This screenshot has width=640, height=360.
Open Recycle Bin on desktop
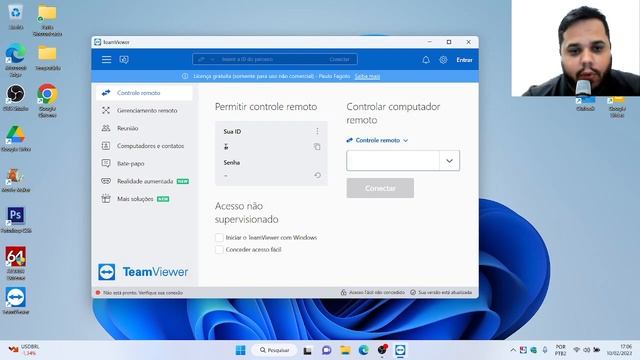(16, 16)
